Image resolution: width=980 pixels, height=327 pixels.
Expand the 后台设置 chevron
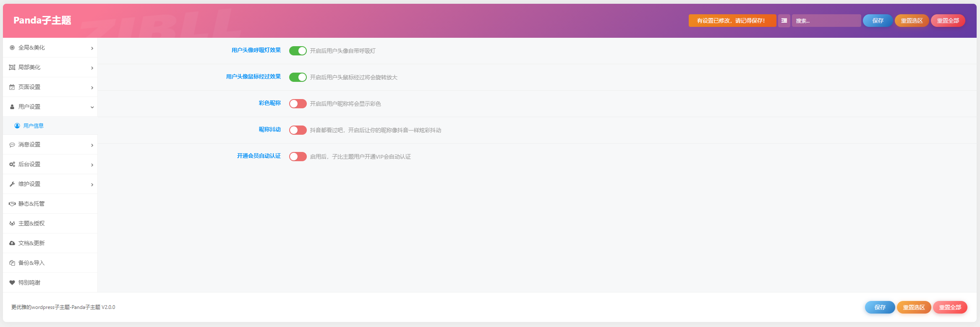[x=92, y=165]
